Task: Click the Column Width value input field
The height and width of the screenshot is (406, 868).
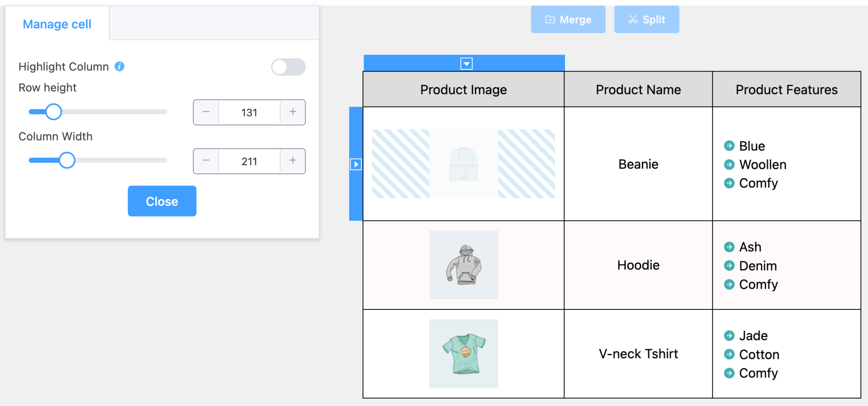Action: [249, 161]
